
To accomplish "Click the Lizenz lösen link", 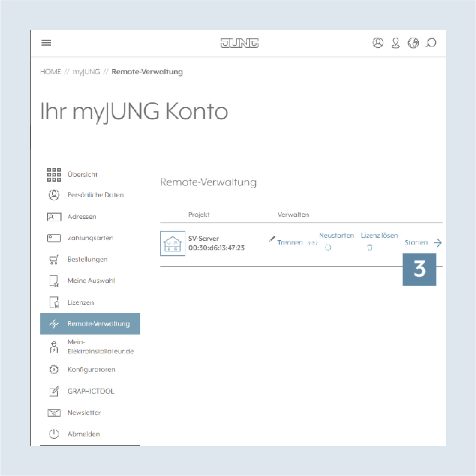I will pos(379,236).
